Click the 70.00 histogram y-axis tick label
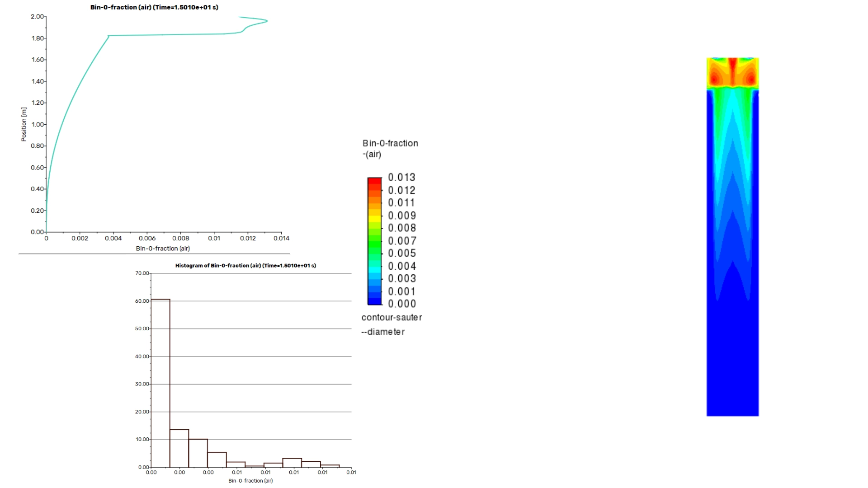This screenshot has height=488, width=868. click(142, 273)
